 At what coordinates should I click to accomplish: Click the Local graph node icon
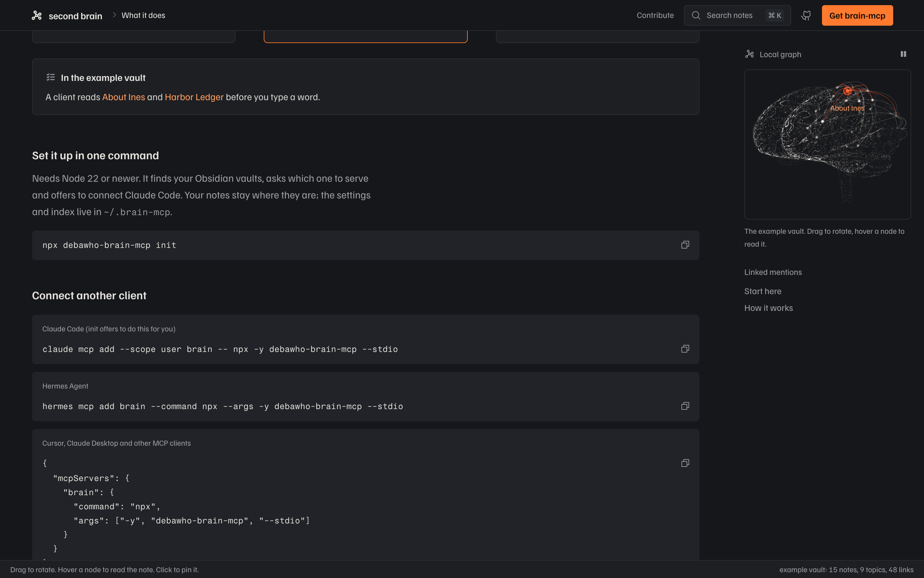[x=749, y=54]
